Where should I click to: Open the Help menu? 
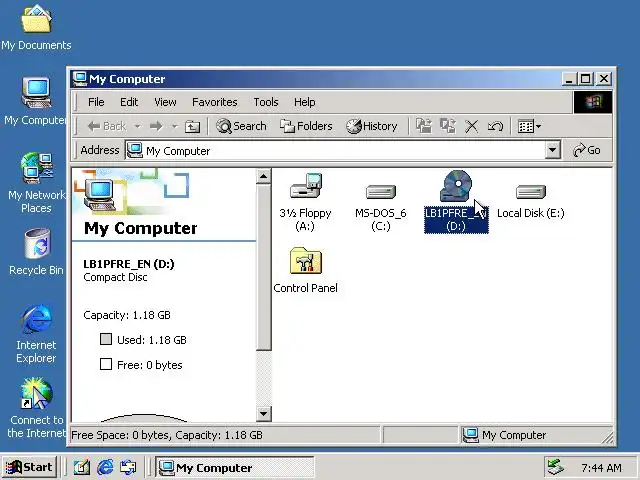click(304, 102)
